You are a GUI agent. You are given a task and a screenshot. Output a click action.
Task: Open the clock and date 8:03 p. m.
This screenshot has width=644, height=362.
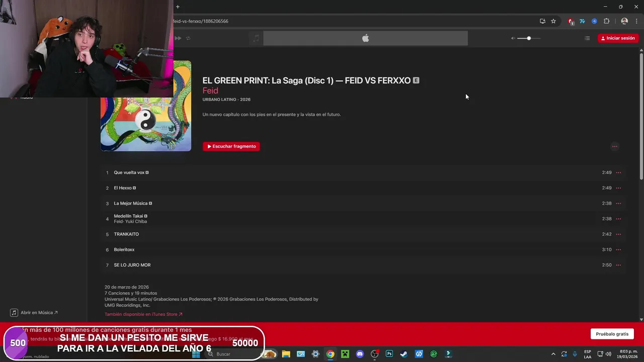(x=628, y=354)
